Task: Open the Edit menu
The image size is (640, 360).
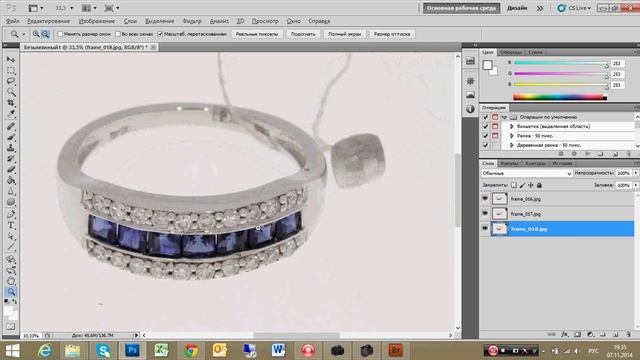Action: click(48, 21)
